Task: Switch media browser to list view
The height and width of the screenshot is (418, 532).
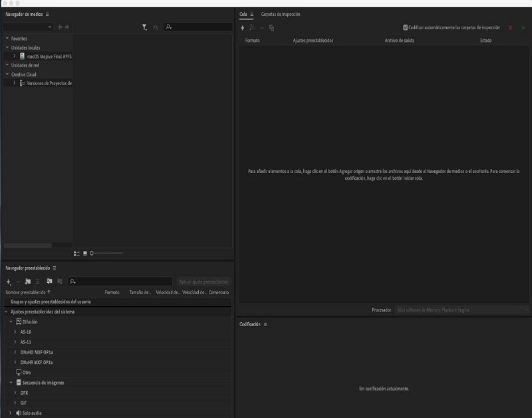Action: pyautogui.click(x=76, y=254)
